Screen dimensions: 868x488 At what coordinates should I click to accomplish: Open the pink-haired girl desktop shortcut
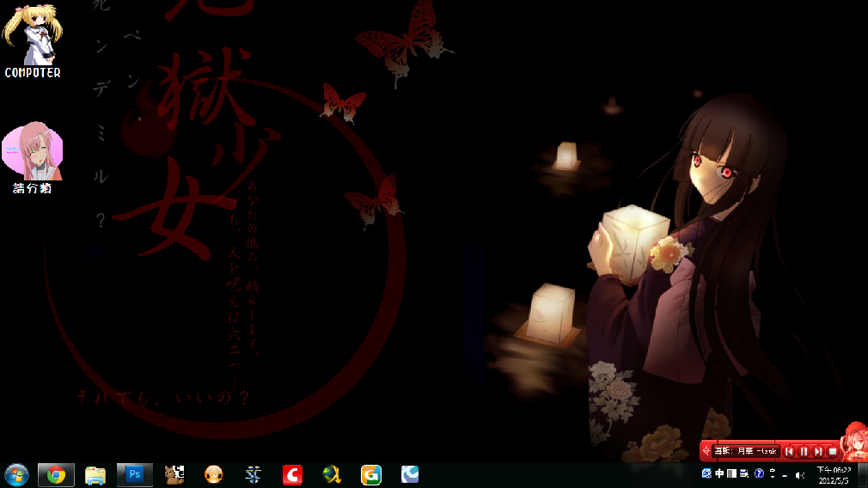coord(32,158)
